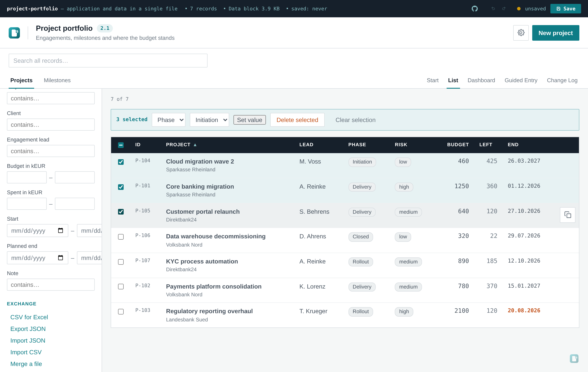Sort by the ID column header
The width and height of the screenshot is (588, 372).
[x=138, y=145]
